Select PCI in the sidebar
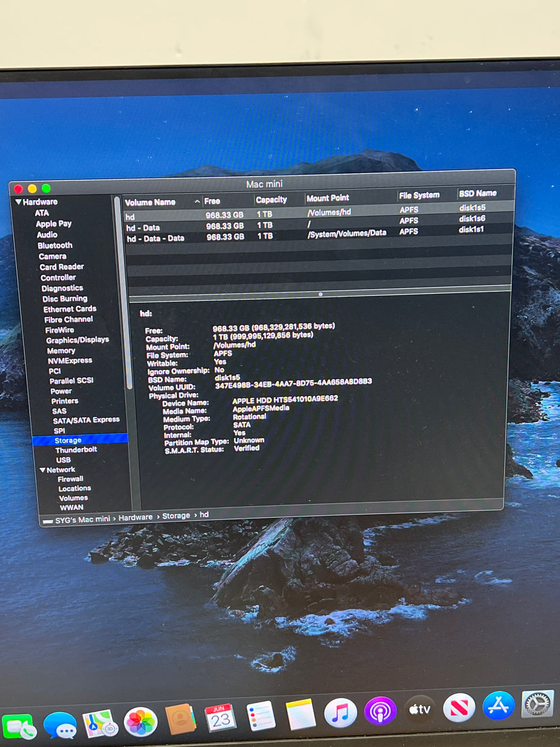This screenshot has width=560, height=747. pos(54,371)
